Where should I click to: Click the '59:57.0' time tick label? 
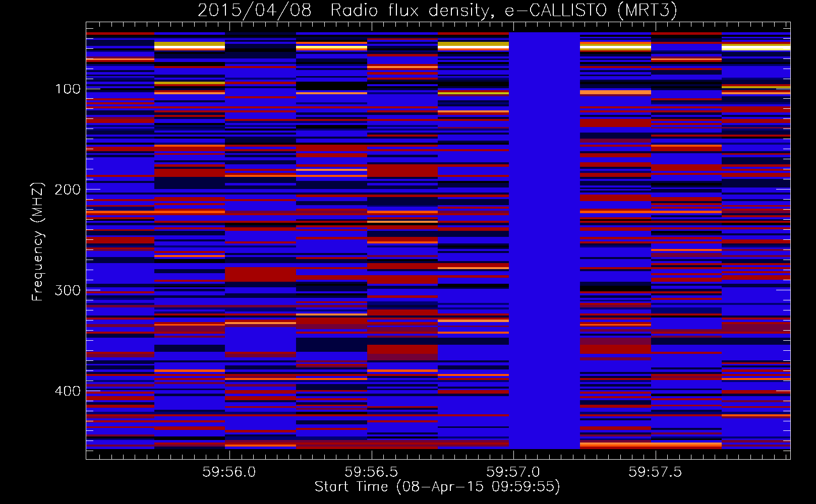(513, 472)
